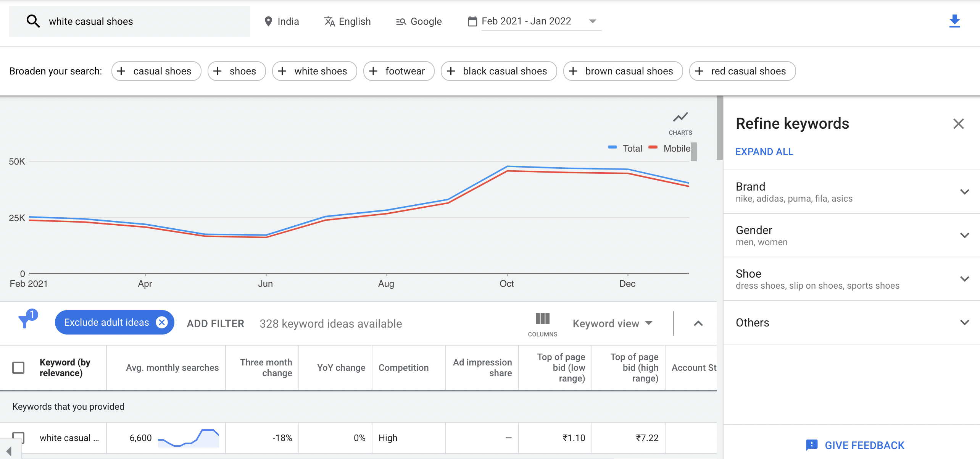This screenshot has height=459, width=980.
Task: Click the filter funnel icon
Action: click(25, 321)
